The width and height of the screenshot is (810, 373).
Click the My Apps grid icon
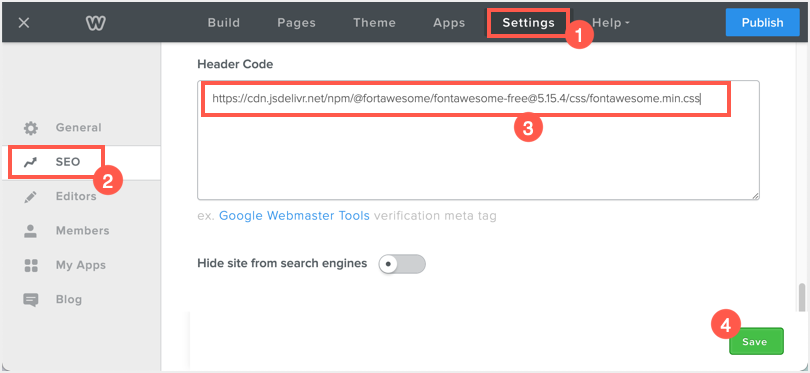click(x=31, y=266)
